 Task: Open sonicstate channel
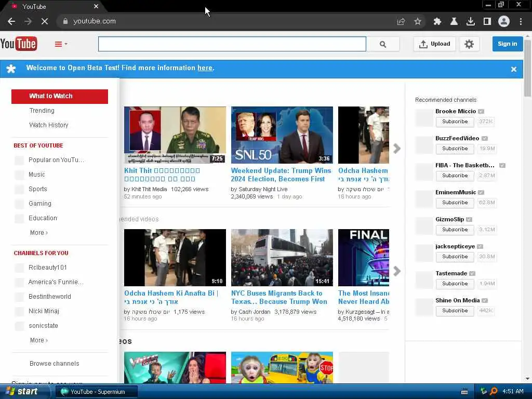pyautogui.click(x=43, y=326)
